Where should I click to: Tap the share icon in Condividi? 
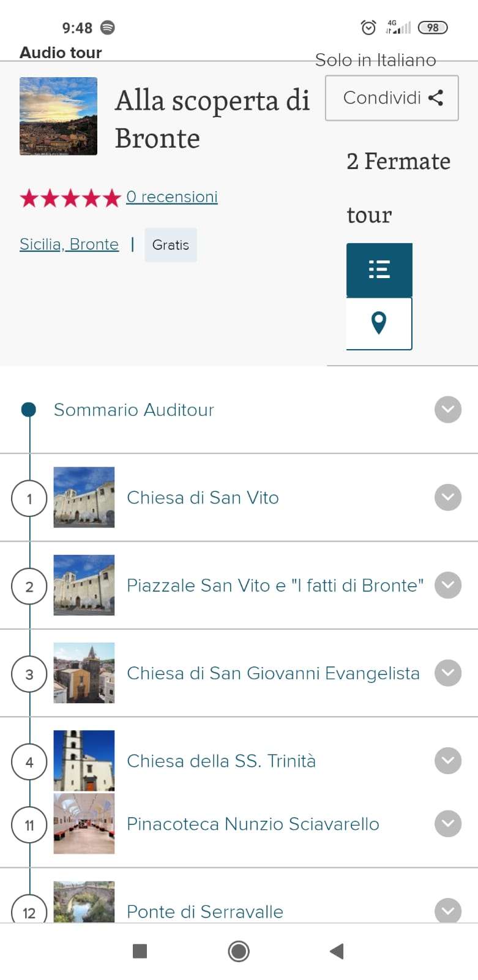[x=436, y=98]
